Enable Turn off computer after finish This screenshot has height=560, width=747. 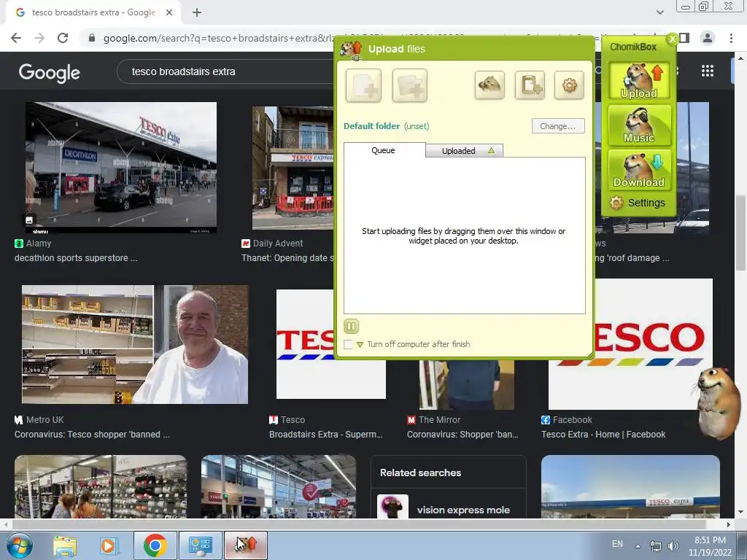click(x=348, y=344)
